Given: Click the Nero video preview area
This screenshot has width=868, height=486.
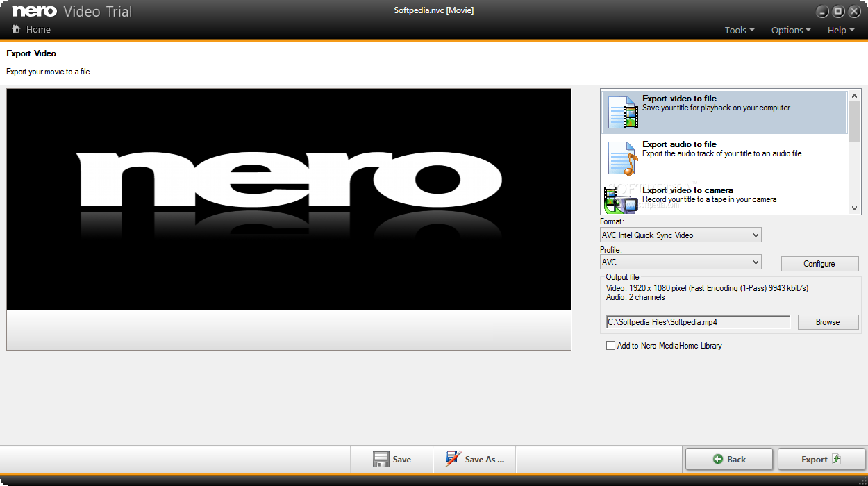Looking at the screenshot, I should [x=289, y=199].
